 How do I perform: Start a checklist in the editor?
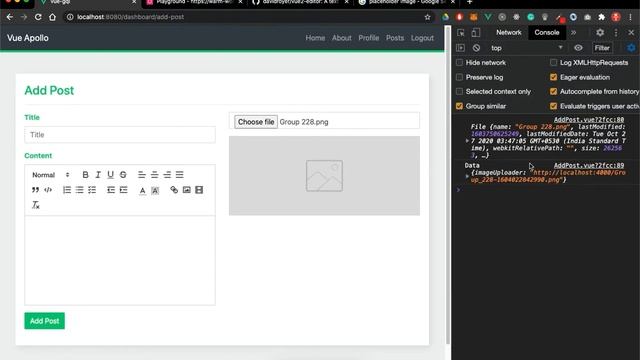click(x=92, y=190)
